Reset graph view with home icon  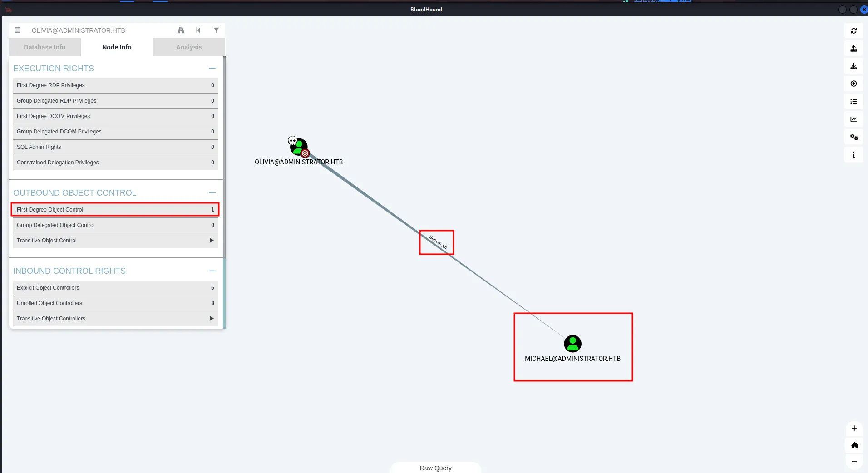point(854,445)
